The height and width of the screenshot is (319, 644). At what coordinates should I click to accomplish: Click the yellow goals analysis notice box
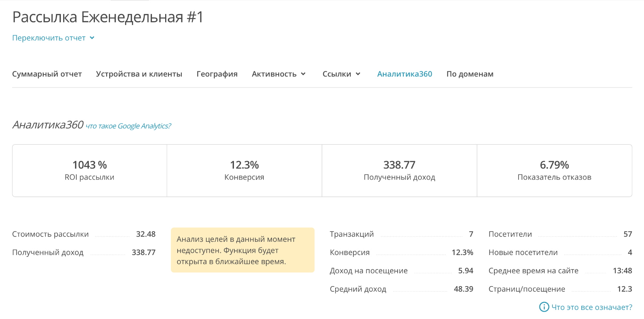point(242,250)
